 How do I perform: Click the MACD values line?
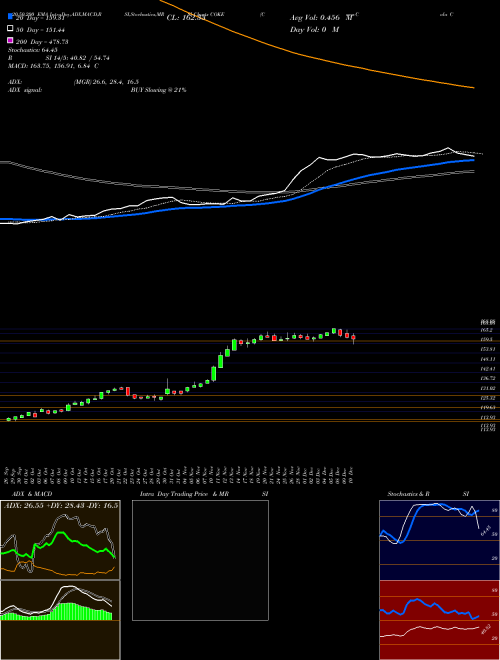[x=53, y=66]
